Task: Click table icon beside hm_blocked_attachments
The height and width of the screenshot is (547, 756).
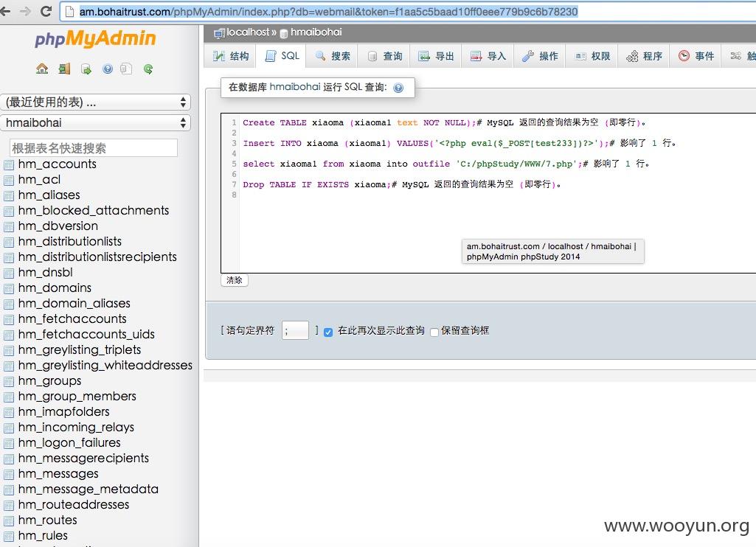Action: [9, 211]
